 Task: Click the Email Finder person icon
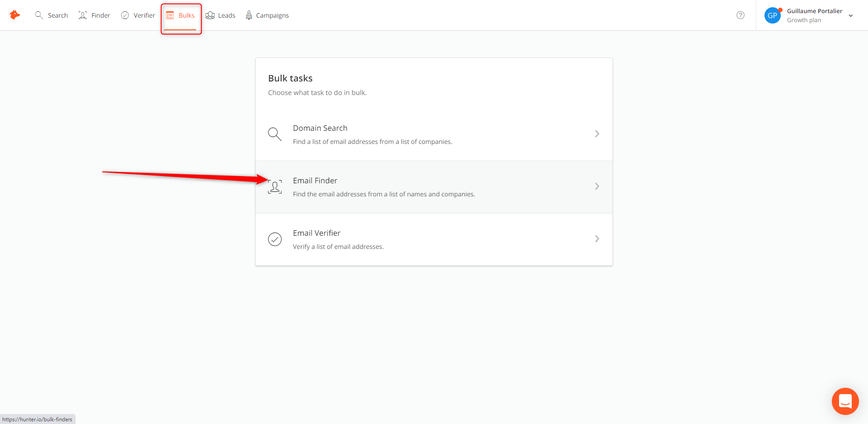pos(275,186)
